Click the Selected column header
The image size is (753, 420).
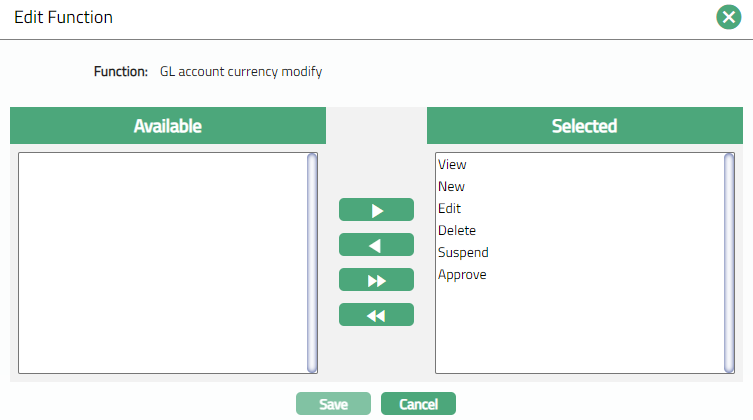coord(584,126)
